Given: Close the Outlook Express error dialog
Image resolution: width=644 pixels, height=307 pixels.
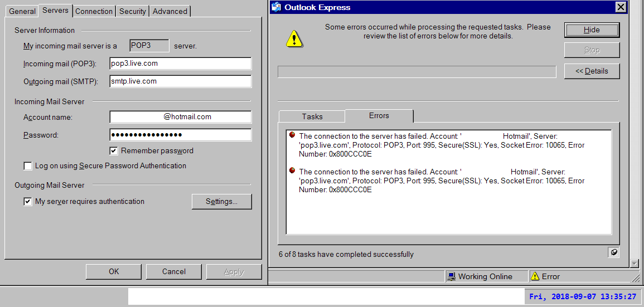Looking at the screenshot, I should coord(621,7).
